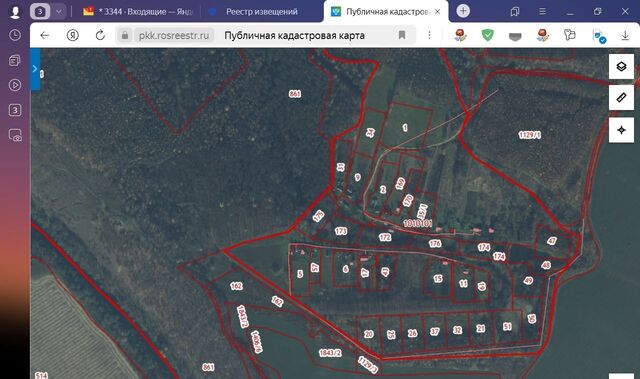Click the screenshot capture icon in sidebar
The image size is (640, 379).
(x=15, y=135)
